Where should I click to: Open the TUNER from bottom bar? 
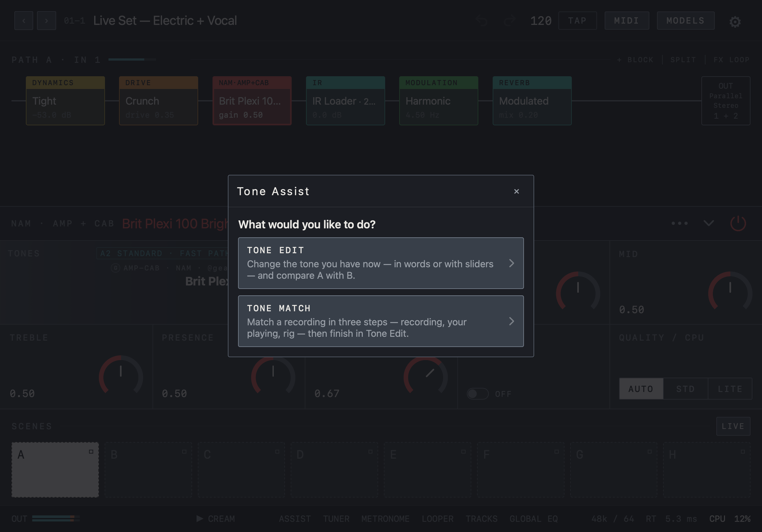336,519
